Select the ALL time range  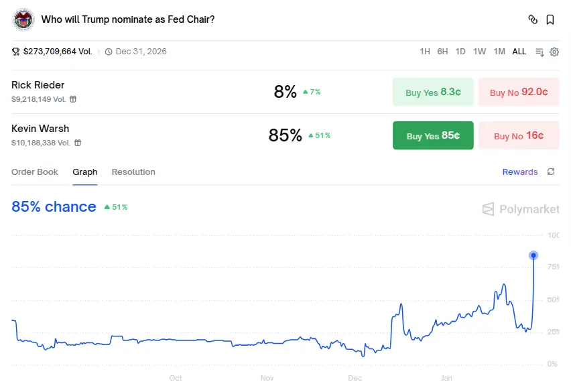click(x=519, y=52)
